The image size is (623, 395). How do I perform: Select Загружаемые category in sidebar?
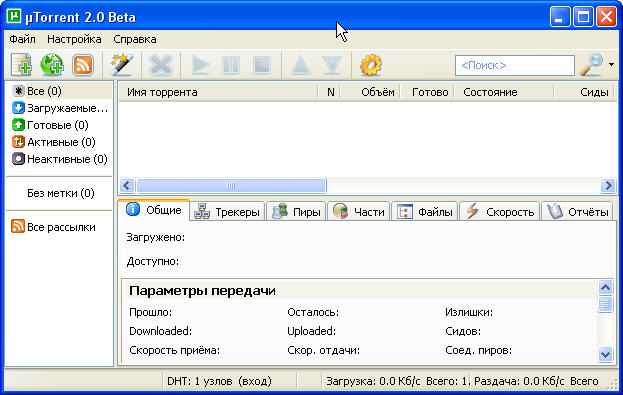60,108
